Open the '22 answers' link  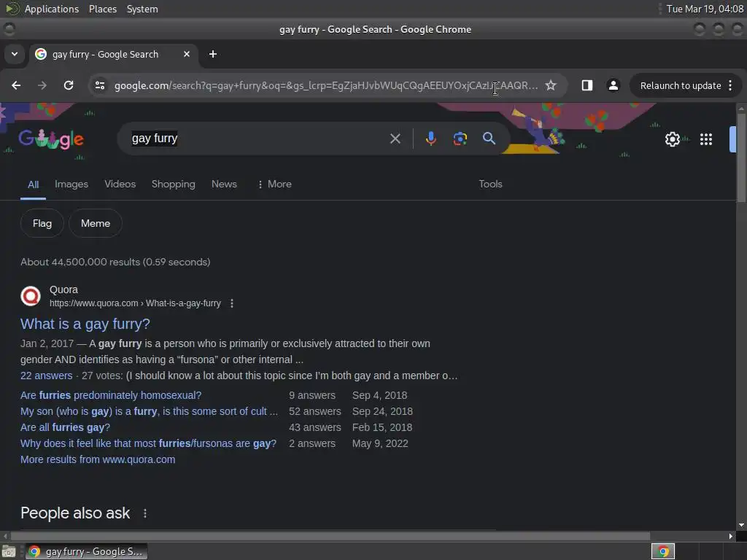coord(46,376)
